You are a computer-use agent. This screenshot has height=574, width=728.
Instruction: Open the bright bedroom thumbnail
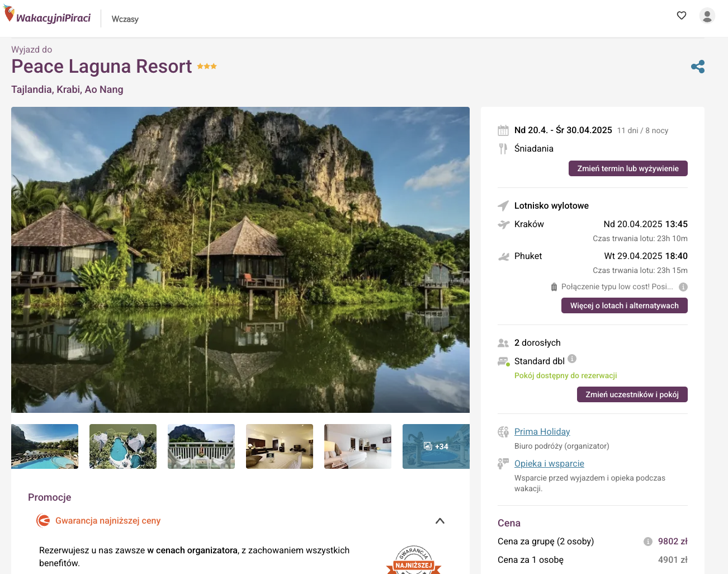click(x=358, y=446)
